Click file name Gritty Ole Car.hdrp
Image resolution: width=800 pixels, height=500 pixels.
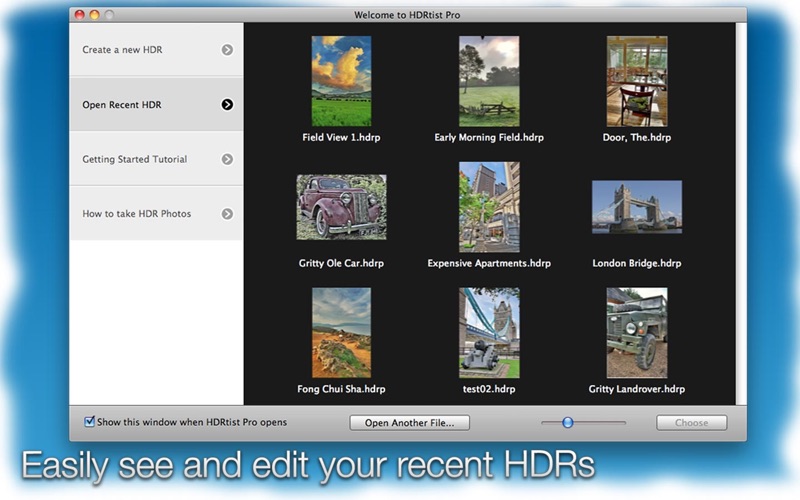click(x=341, y=263)
